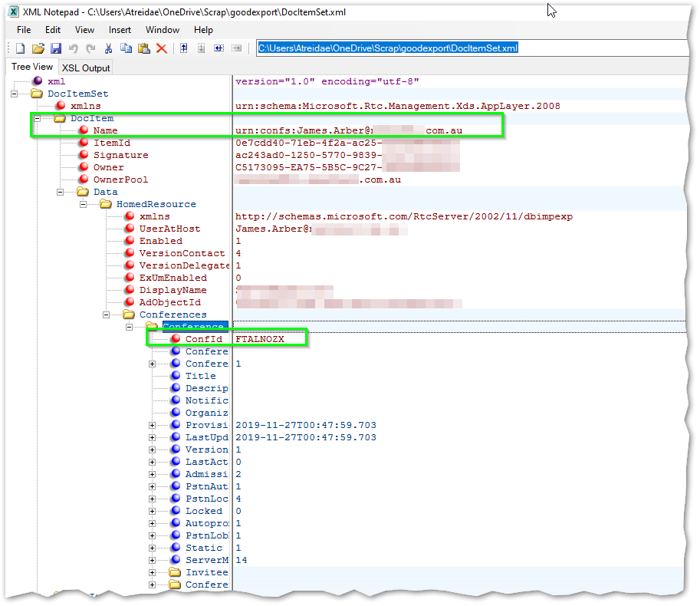
Task: Redo the last undone edit
Action: point(90,48)
